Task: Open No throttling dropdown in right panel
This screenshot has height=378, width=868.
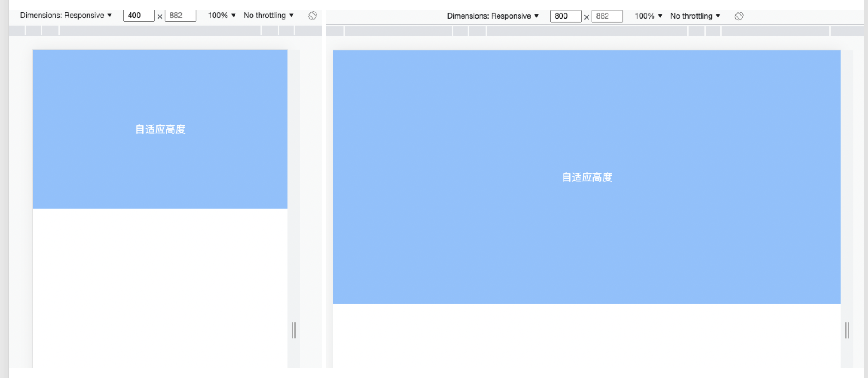Action: (x=695, y=16)
